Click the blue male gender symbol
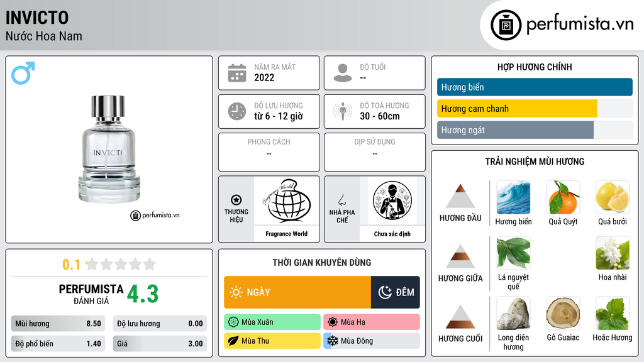Screen dimensions: 644x362 tap(23, 73)
